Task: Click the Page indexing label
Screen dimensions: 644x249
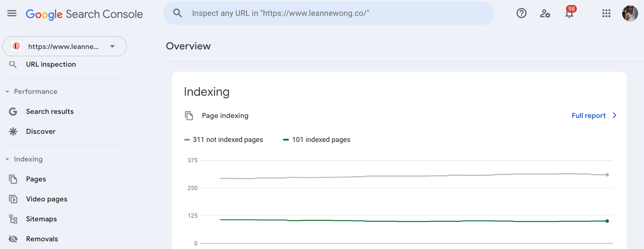Action: [225, 116]
